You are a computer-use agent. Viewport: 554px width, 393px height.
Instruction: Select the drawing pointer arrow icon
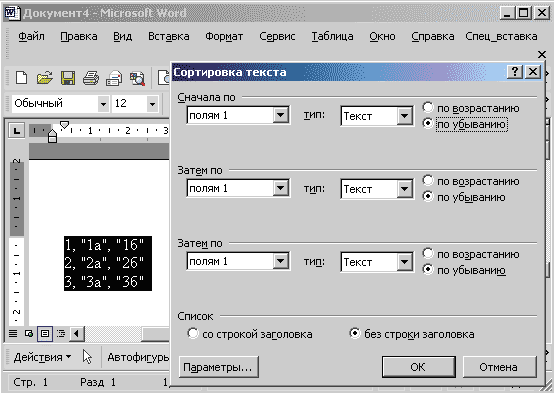pyautogui.click(x=87, y=357)
